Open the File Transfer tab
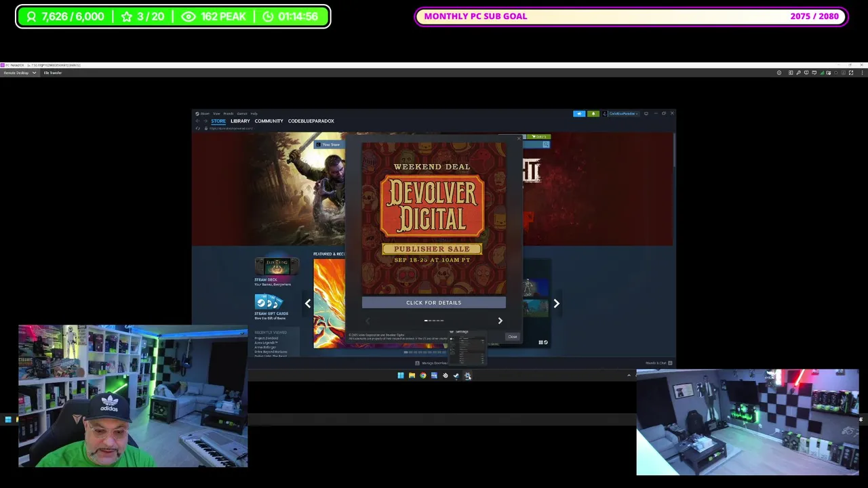 click(53, 73)
